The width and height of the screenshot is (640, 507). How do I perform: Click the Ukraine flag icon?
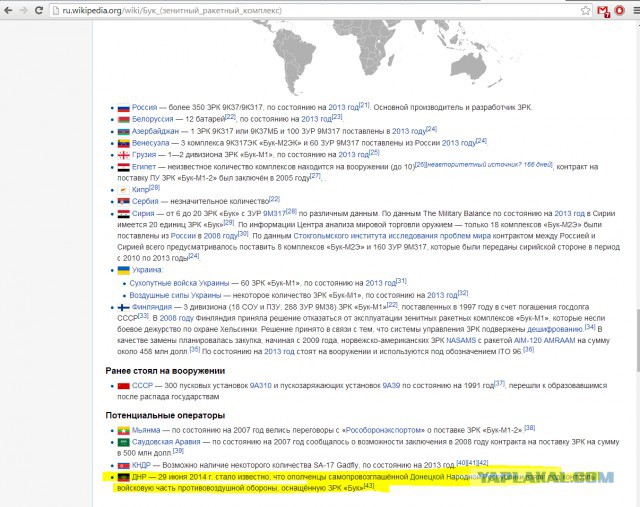123,270
